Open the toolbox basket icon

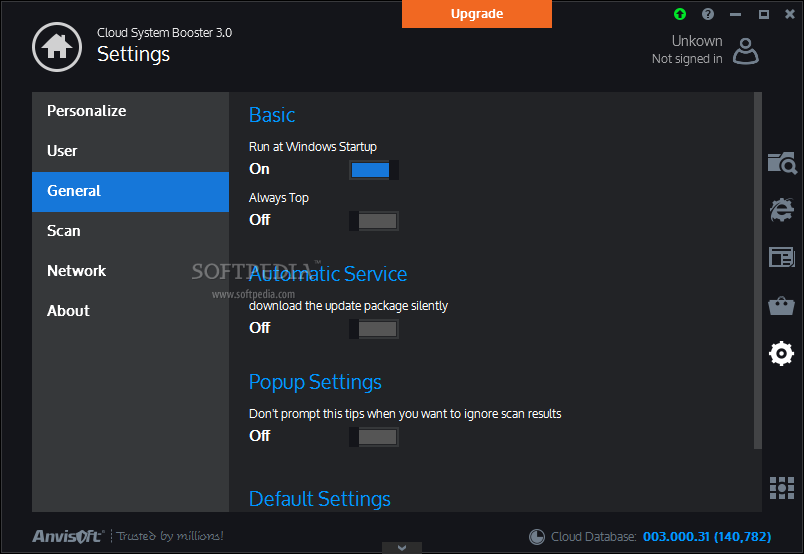(781, 306)
